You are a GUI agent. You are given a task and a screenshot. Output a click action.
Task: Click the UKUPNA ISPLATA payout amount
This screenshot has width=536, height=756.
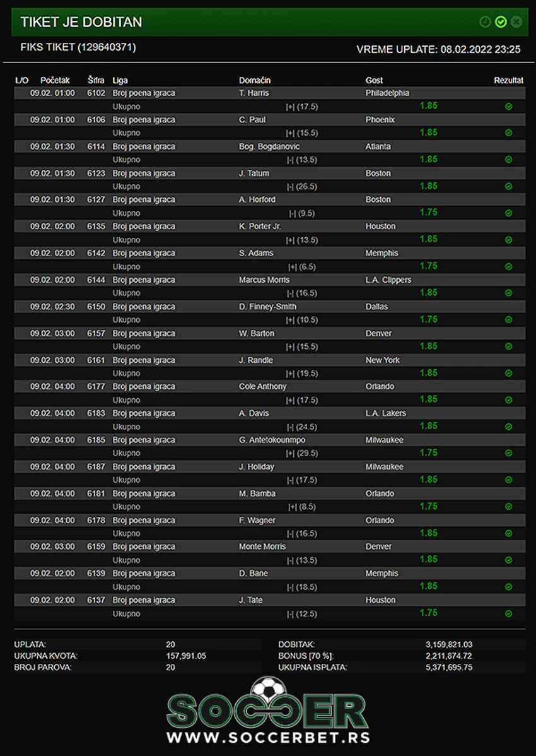(x=449, y=667)
